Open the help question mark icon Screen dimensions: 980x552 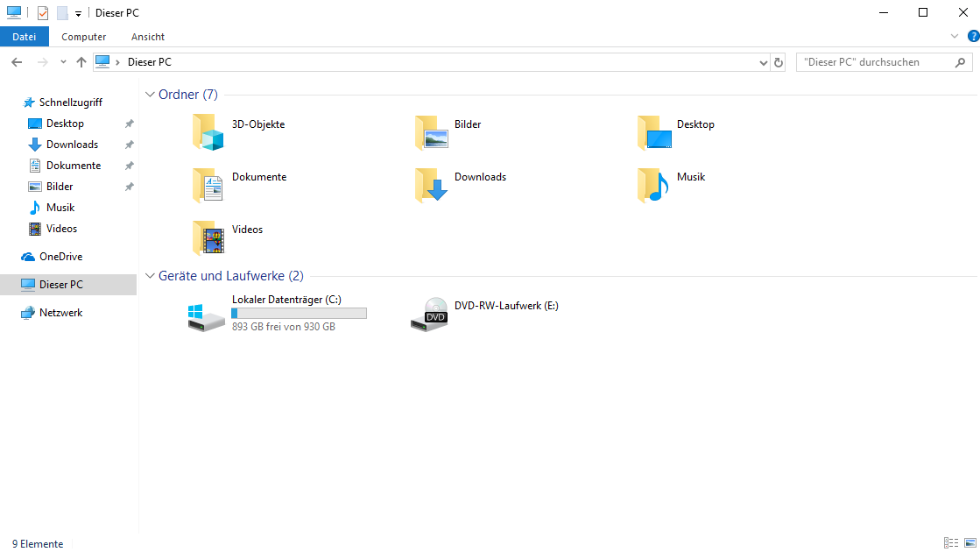point(974,36)
